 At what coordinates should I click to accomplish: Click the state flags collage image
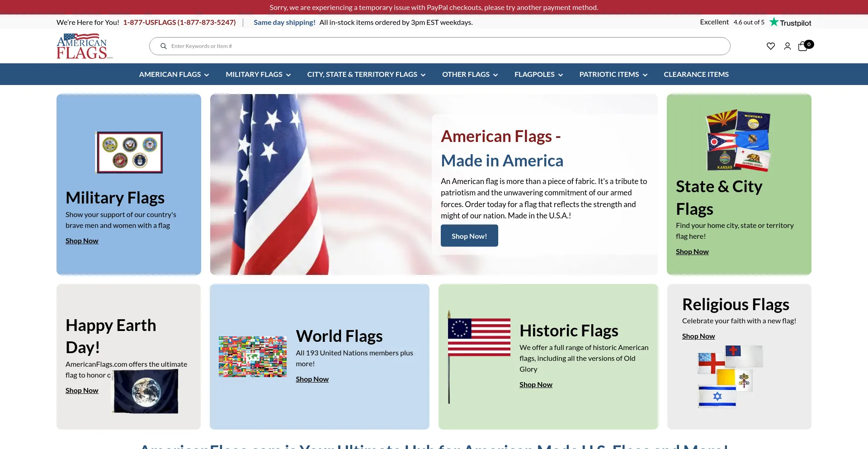coord(739,140)
